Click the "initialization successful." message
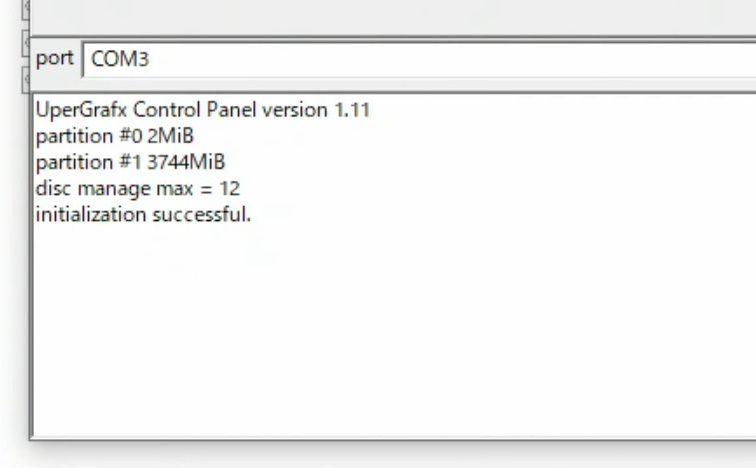 coord(143,214)
